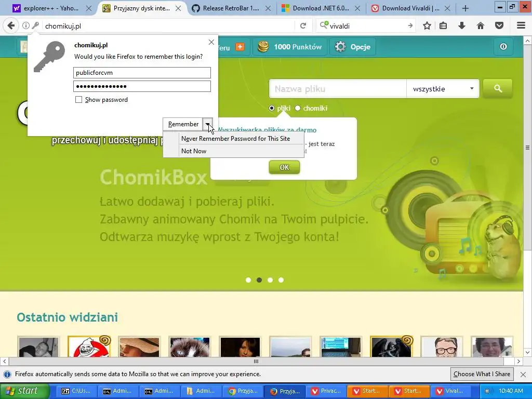Click the 1000 Punktów coins button
This screenshot has width=532, height=399.
pos(289,47)
